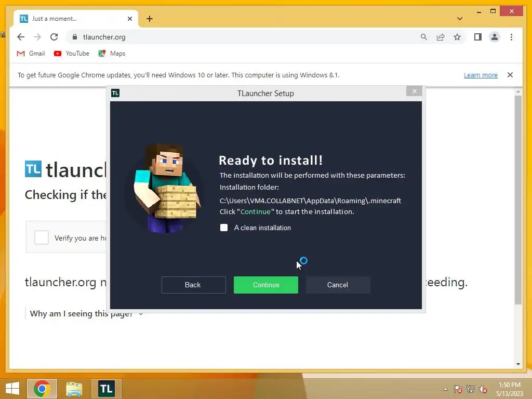Viewport: 532px width, 399px height.
Task: Toggle Chrome's side panel
Action: (x=478, y=37)
